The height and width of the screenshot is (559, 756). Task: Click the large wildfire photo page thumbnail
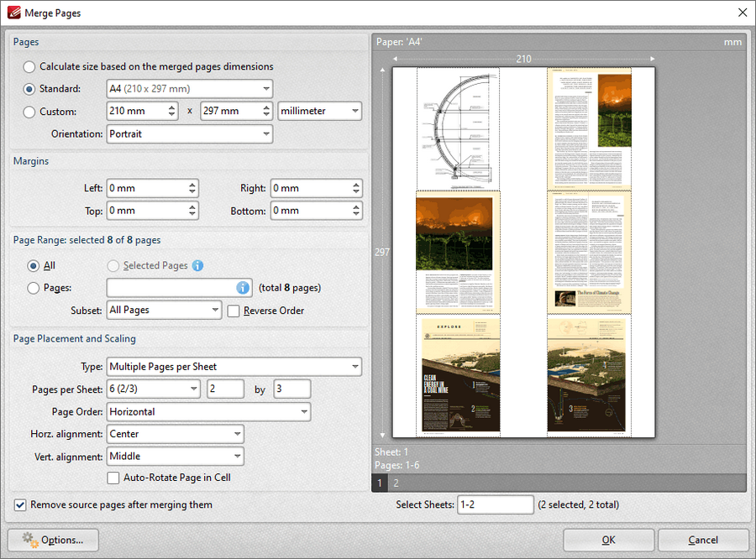[x=458, y=253]
